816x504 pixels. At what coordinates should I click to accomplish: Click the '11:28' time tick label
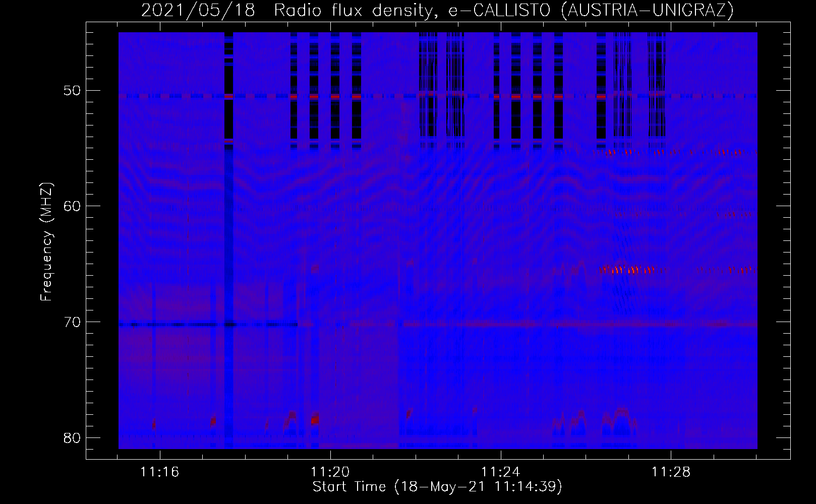point(671,472)
